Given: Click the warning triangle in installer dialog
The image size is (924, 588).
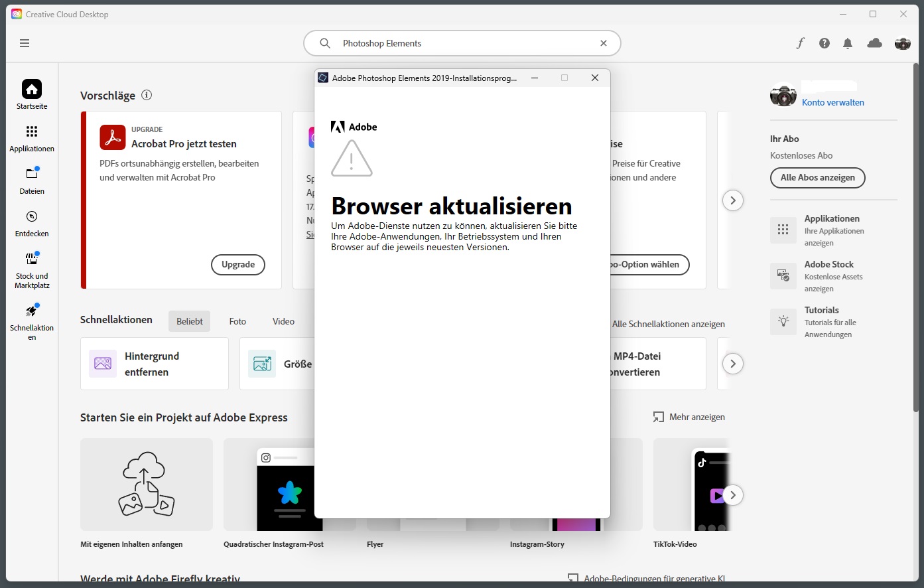Looking at the screenshot, I should pyautogui.click(x=352, y=158).
